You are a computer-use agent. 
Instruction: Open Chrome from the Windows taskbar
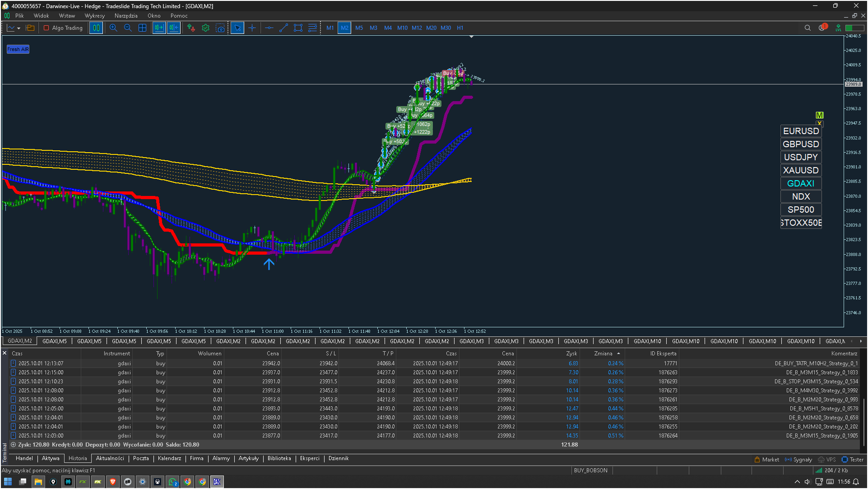pyautogui.click(x=187, y=482)
